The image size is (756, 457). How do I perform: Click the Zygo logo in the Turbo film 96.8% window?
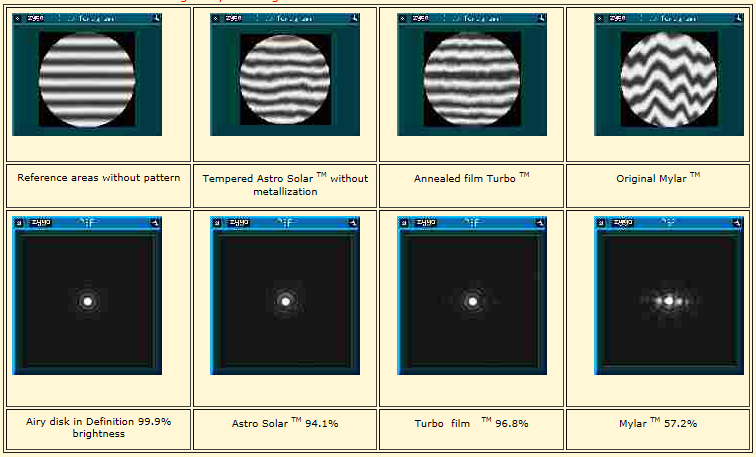[426, 222]
